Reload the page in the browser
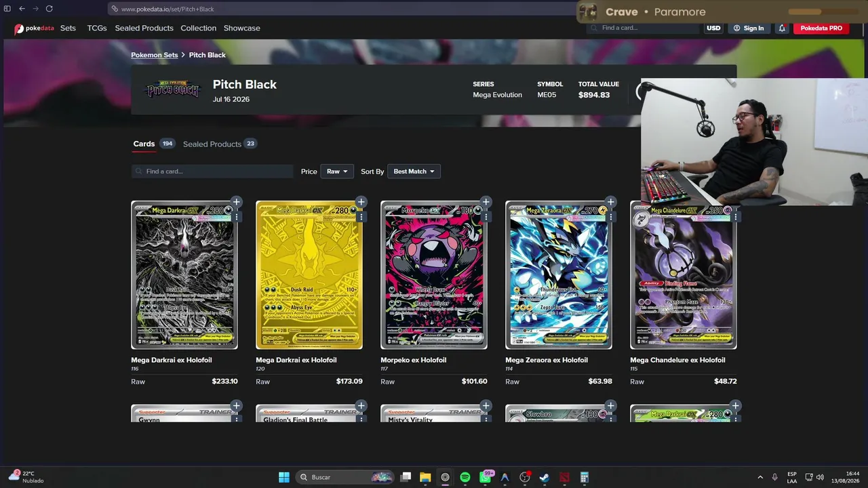 pyautogui.click(x=50, y=9)
